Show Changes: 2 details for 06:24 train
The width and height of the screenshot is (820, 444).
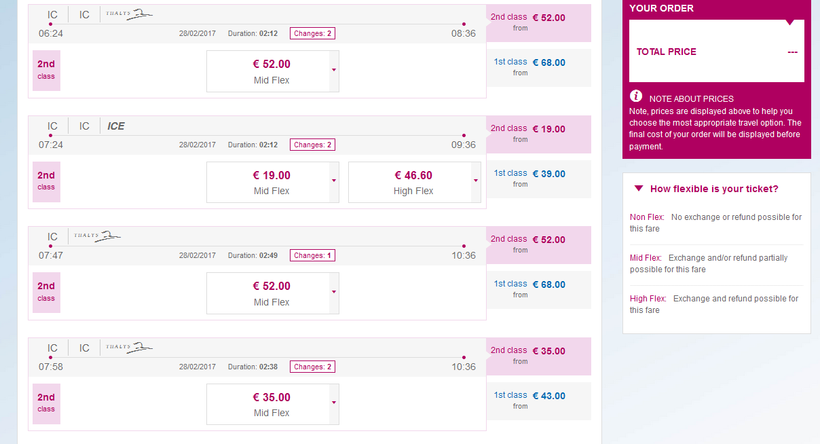click(x=312, y=33)
